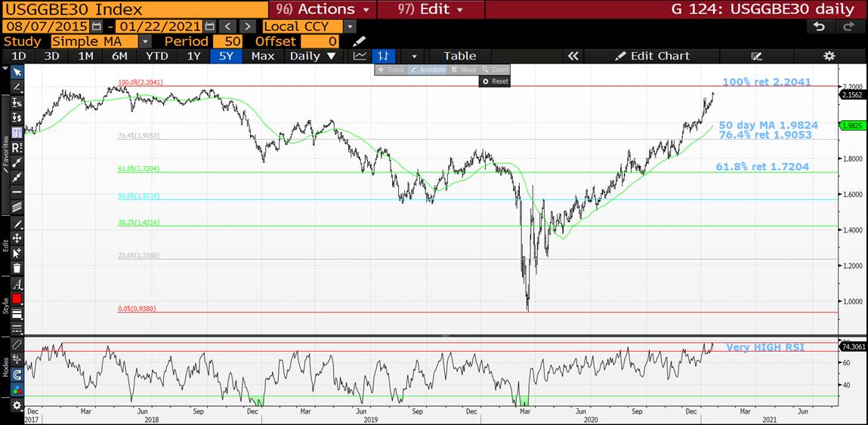Select the arrow pointer tool in sidebar
Screen dimensions: 868x425
tap(17, 72)
